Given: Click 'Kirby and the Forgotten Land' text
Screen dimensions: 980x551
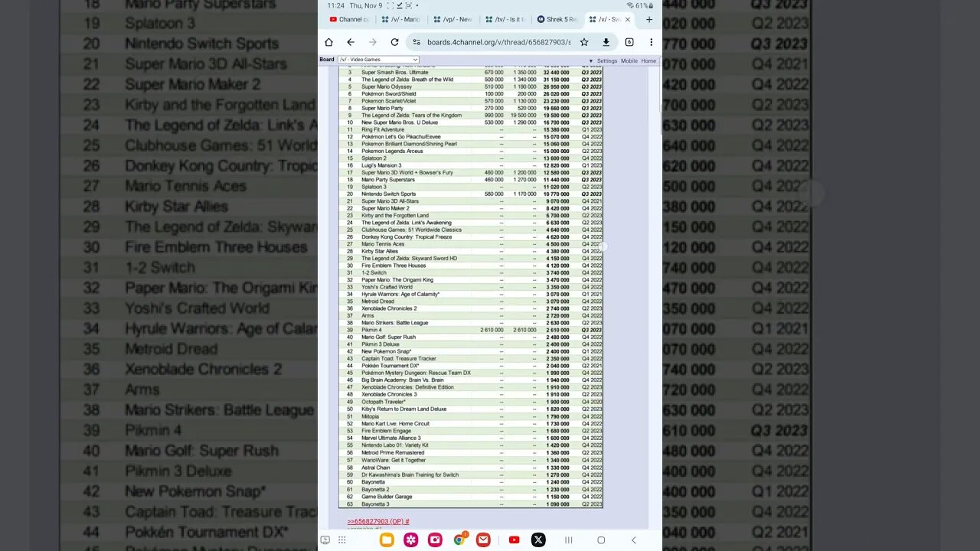Looking at the screenshot, I should point(395,216).
